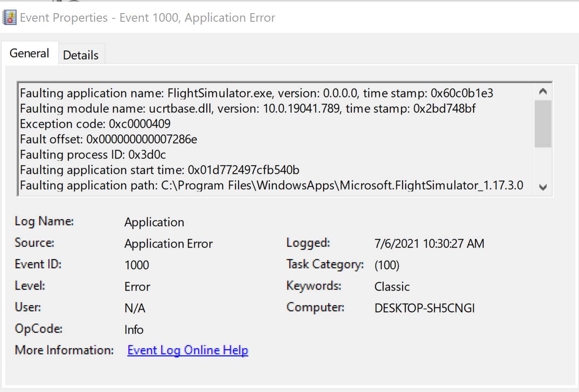Click the Faulting process ID 0x3d0c line
The height and width of the screenshot is (392, 579).
[93, 154]
